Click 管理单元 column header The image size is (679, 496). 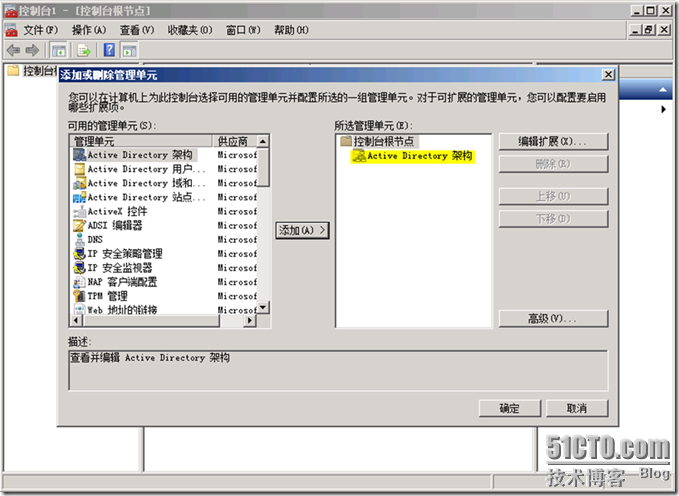click(x=141, y=141)
